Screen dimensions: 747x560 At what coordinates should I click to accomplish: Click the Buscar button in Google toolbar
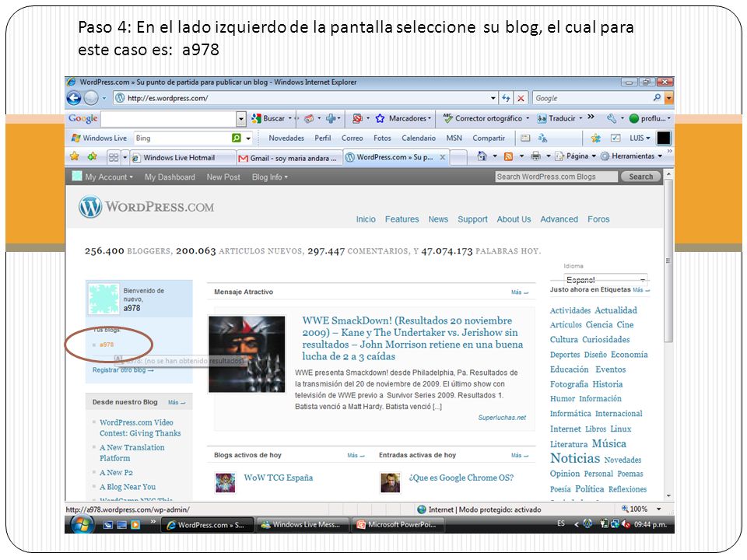click(x=268, y=118)
